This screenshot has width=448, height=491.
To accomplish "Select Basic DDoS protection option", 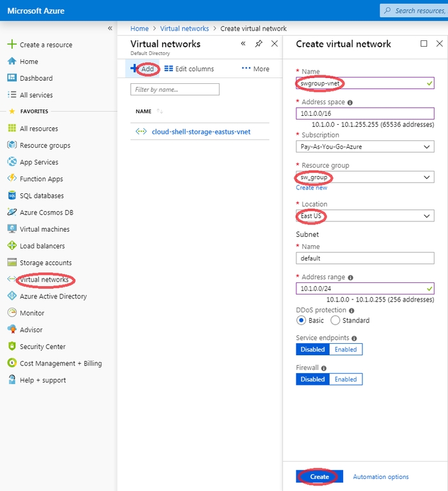I will (x=301, y=320).
